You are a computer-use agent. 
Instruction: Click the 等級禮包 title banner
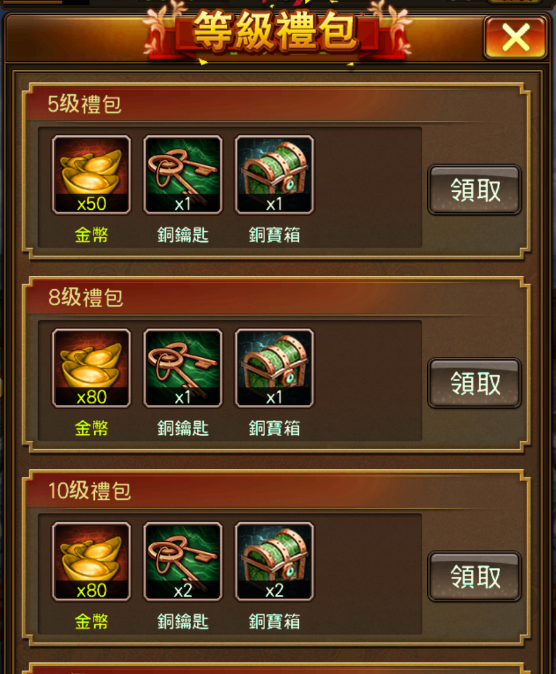coord(276,31)
